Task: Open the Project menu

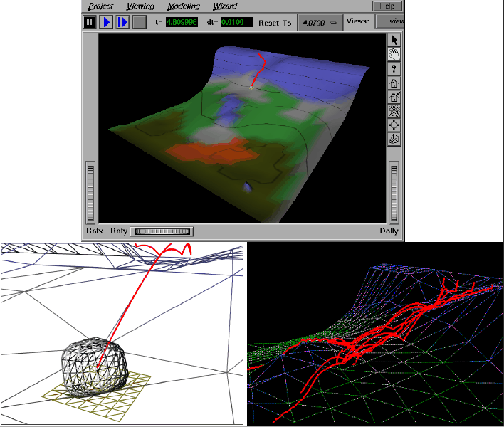Action: (x=100, y=6)
